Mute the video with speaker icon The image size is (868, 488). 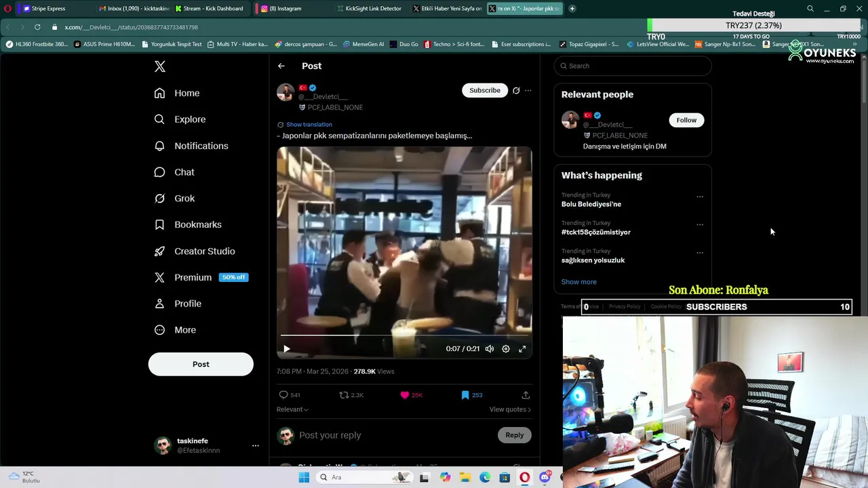click(x=490, y=349)
